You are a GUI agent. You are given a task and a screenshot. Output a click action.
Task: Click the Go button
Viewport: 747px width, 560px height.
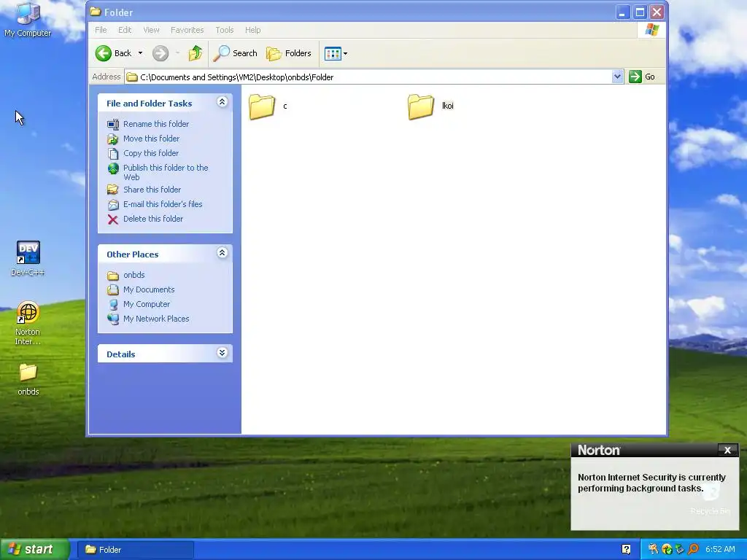[642, 77]
